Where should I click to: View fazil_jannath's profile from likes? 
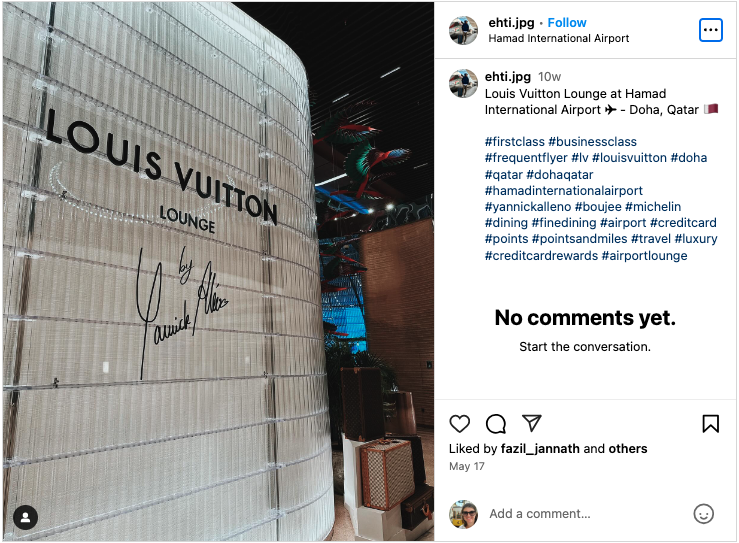click(x=540, y=448)
